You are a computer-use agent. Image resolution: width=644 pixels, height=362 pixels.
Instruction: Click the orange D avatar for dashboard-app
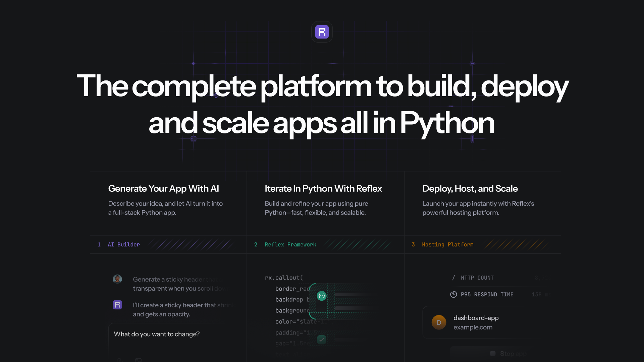point(439,322)
